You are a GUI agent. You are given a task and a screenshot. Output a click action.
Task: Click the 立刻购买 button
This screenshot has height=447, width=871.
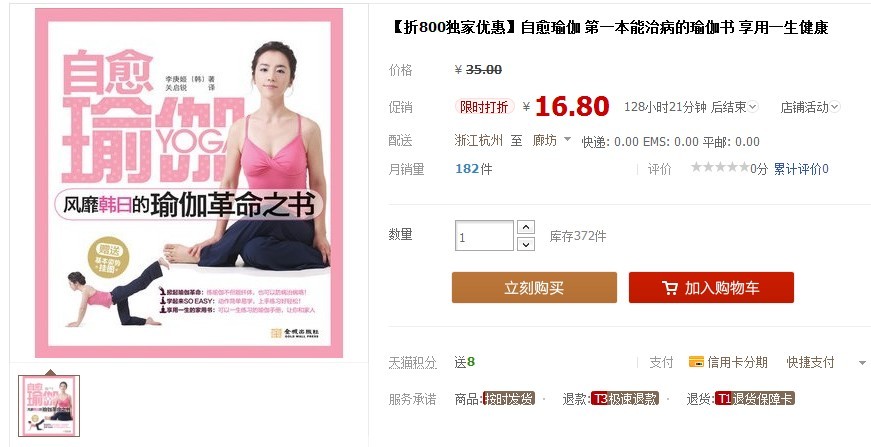pos(534,288)
